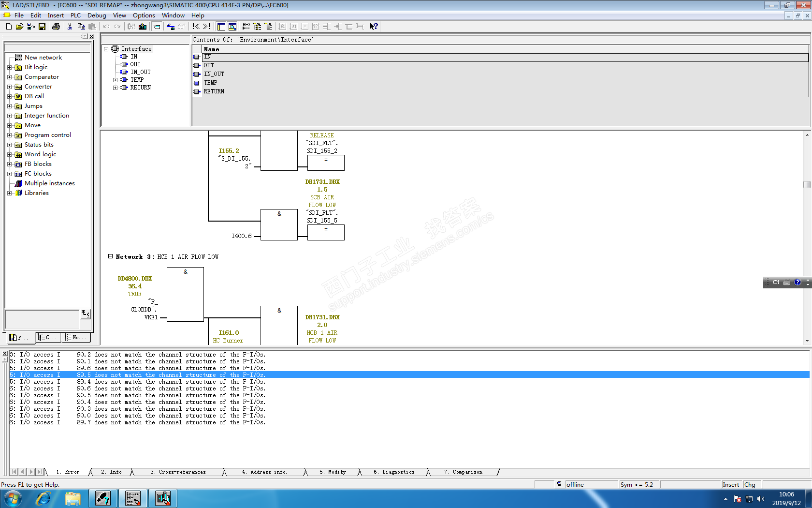Switch to Cross-references output tab
812x508 pixels.
coord(178,472)
